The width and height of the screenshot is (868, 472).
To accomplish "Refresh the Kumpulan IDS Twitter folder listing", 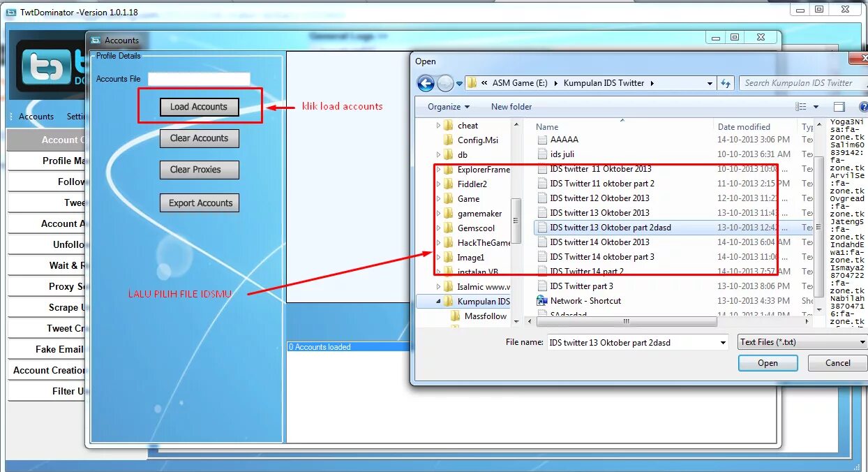I will (x=726, y=83).
